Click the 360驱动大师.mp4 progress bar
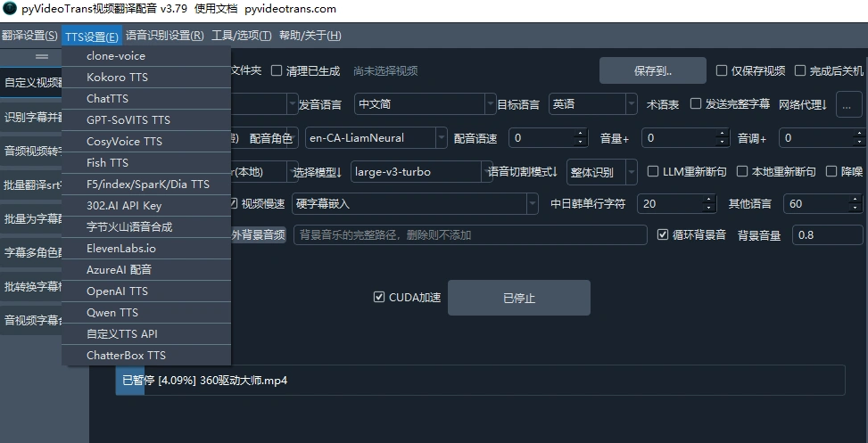868x443 pixels. tap(480, 381)
